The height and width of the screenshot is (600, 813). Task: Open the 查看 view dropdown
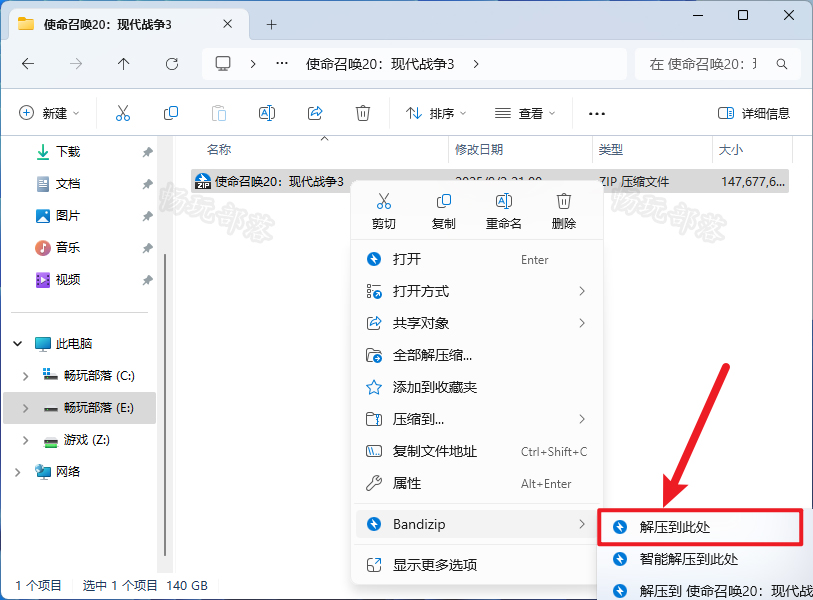[524, 113]
